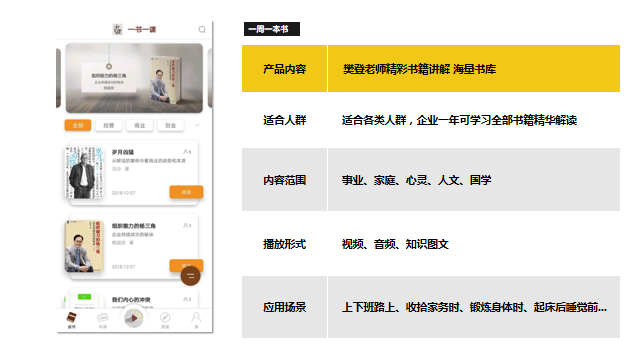Click 阅读 button for 岁月凶猛
This screenshot has height=360, width=640.
[186, 192]
